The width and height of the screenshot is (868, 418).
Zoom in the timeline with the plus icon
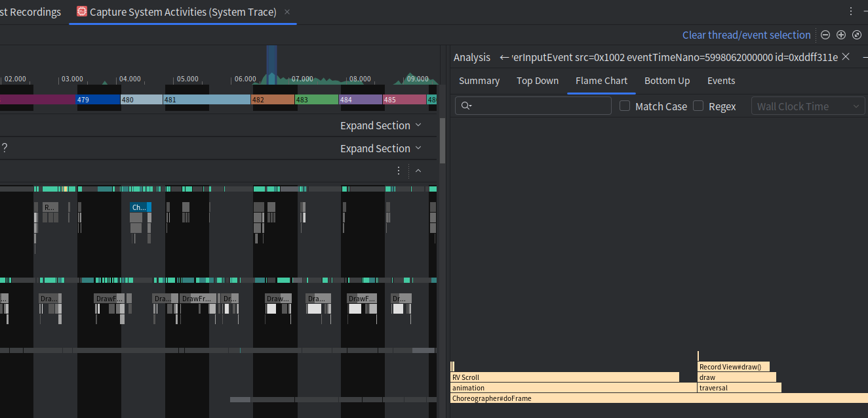pos(841,35)
